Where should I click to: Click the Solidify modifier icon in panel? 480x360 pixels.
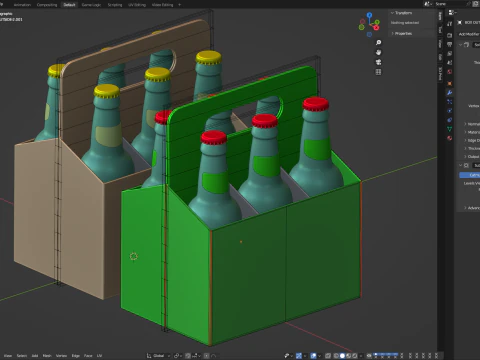click(467, 45)
